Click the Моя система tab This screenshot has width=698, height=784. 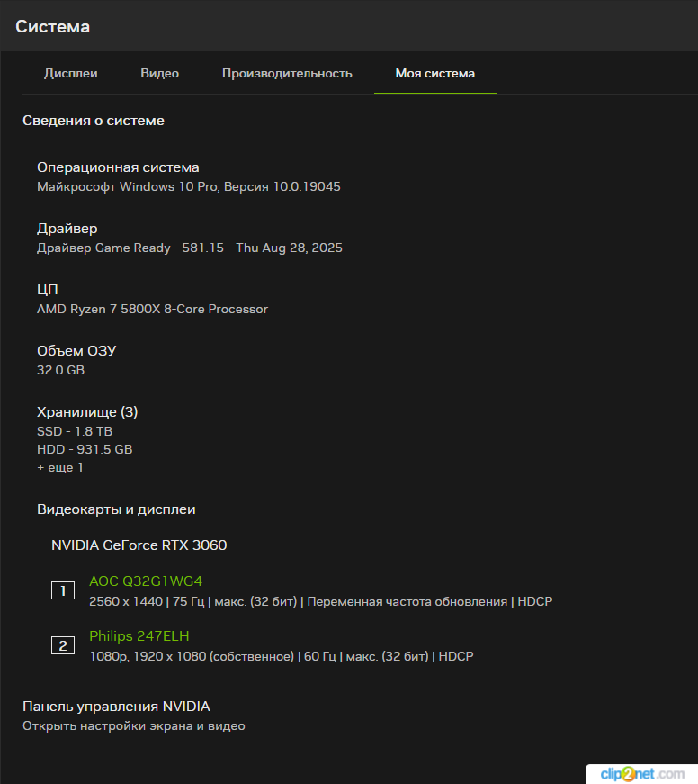click(x=434, y=74)
